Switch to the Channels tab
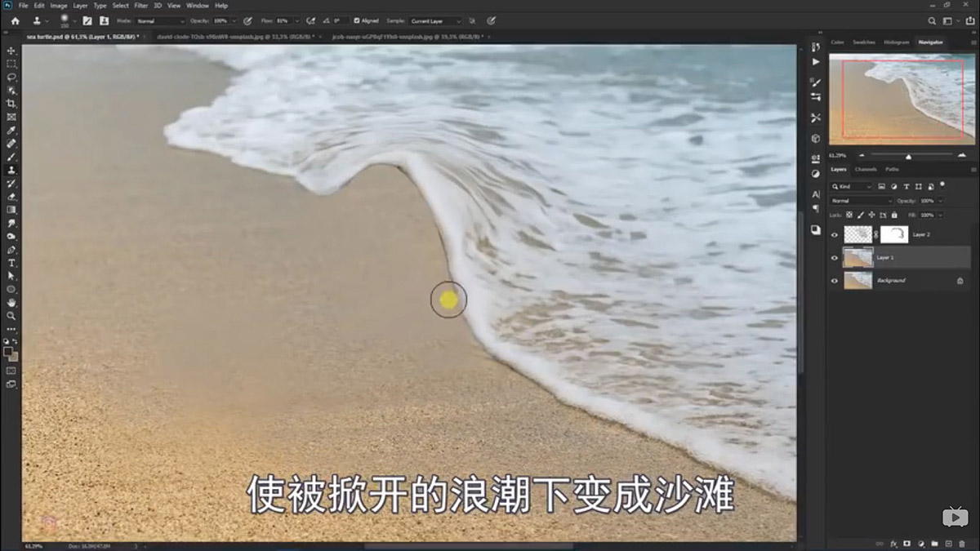The image size is (980, 551). [865, 170]
